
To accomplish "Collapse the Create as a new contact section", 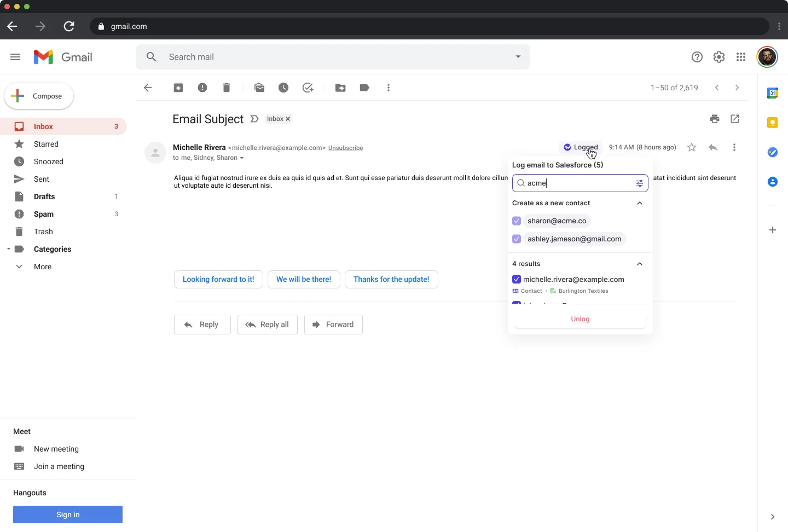I will pyautogui.click(x=640, y=203).
